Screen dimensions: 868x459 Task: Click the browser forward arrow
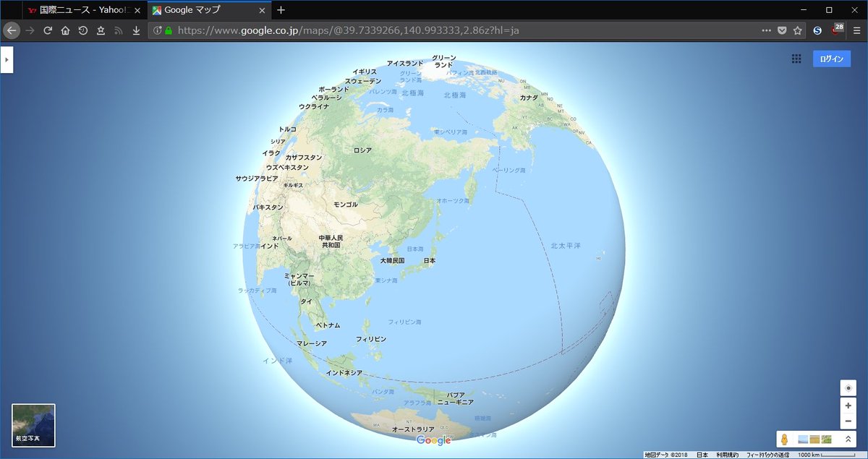coord(30,30)
